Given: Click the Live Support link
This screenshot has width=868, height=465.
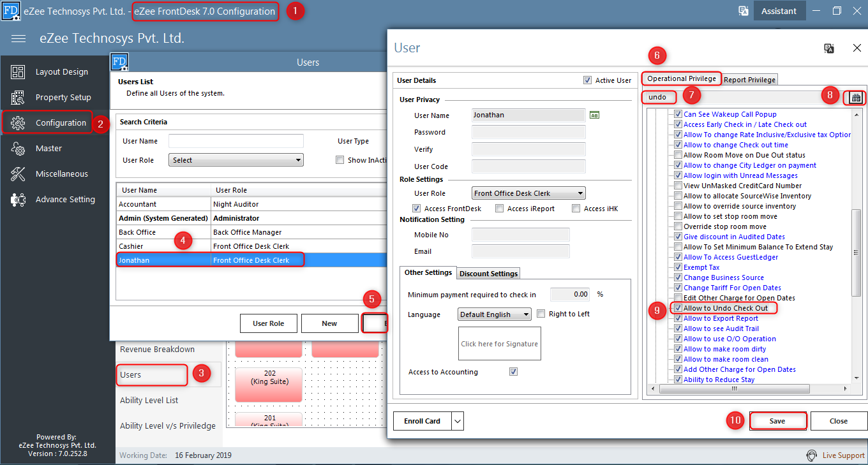Looking at the screenshot, I should (843, 455).
